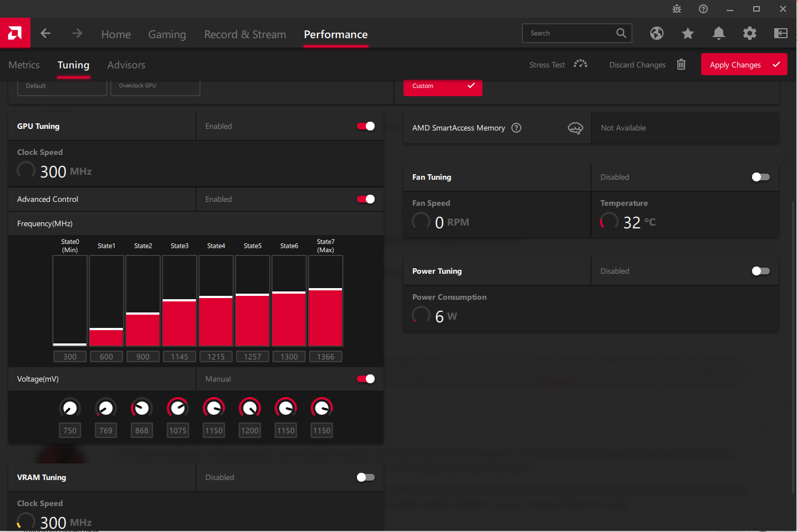Click State5 frequency slider bar

click(252, 301)
